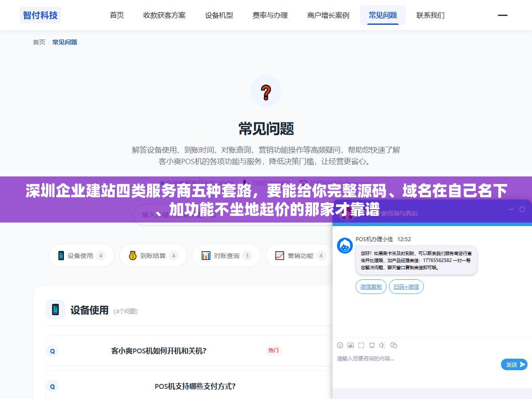Viewport: 532px width, 399px height.
Task: Open the emoji picker in chat
Action: (x=340, y=345)
